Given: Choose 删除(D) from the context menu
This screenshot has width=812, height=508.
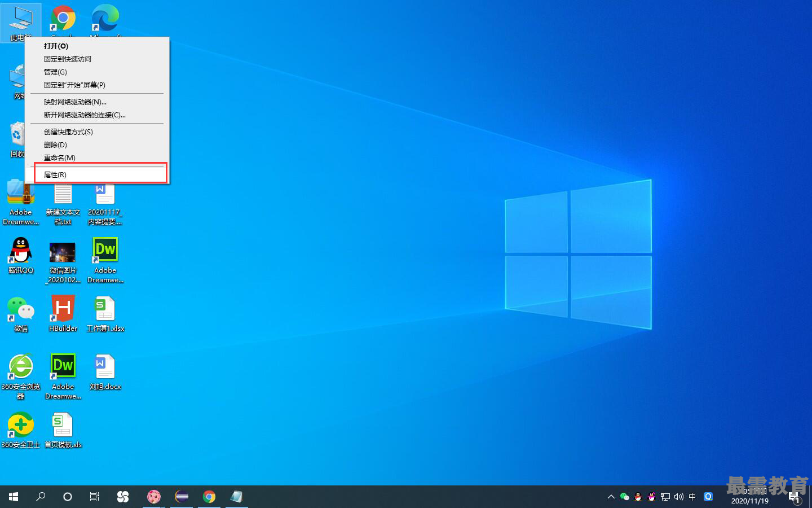Looking at the screenshot, I should (x=97, y=145).
